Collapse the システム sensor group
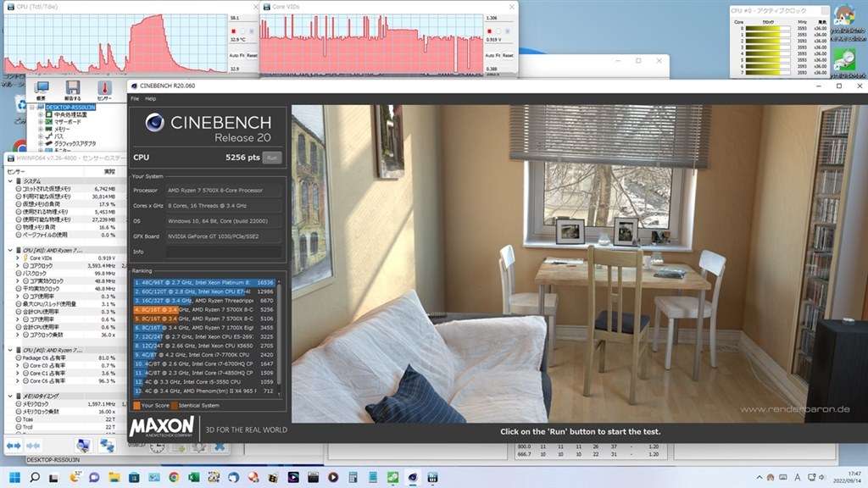This screenshot has height=488, width=868. tap(10, 181)
